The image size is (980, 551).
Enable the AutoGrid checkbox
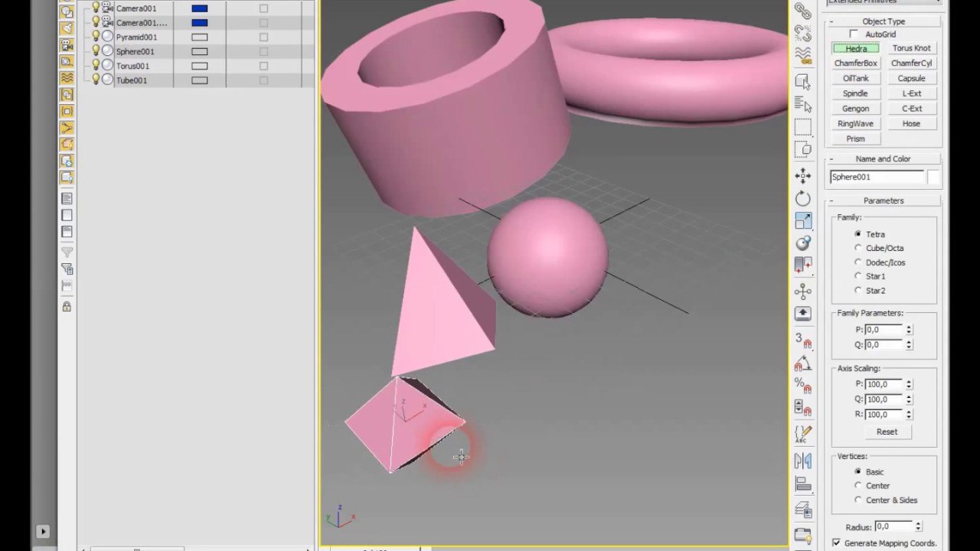tap(854, 34)
